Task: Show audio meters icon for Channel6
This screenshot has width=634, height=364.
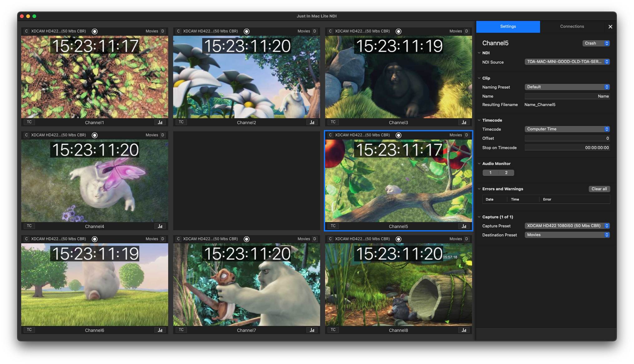Action: click(160, 330)
